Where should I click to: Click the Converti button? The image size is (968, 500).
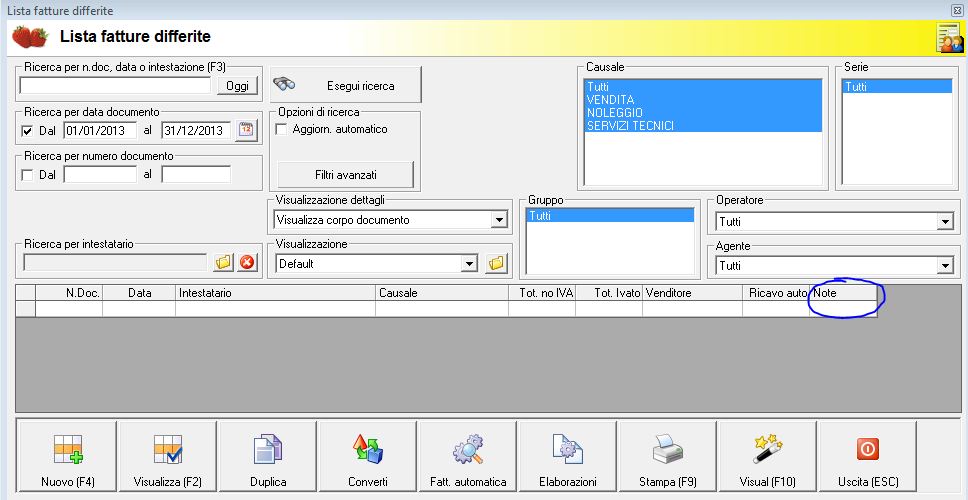tap(368, 456)
